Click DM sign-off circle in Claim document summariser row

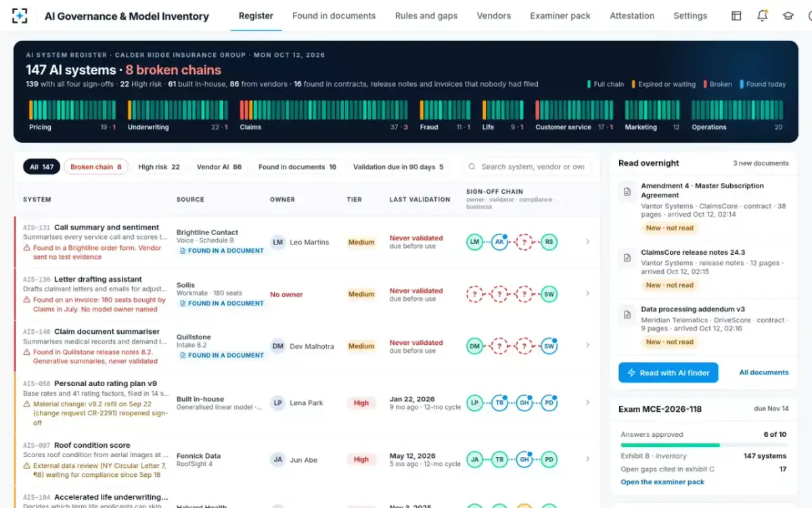475,346
